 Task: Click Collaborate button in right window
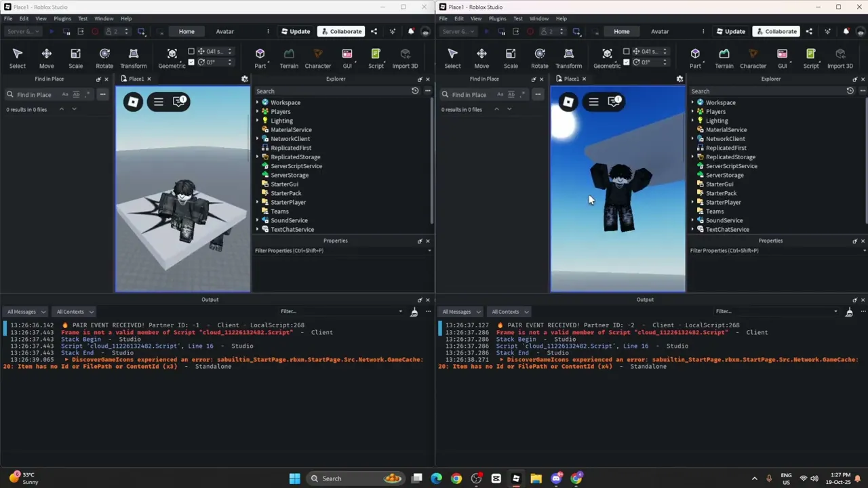[776, 31]
